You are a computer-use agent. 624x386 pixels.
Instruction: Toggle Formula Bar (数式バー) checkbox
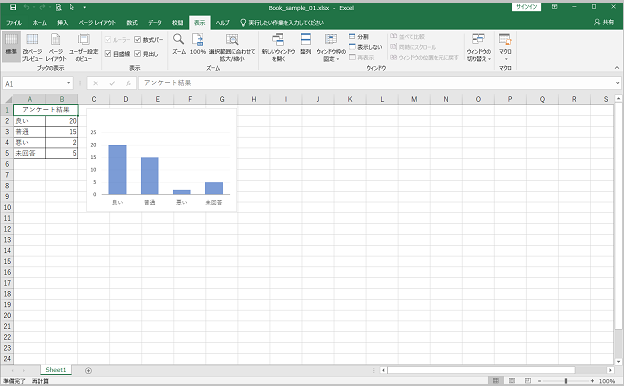[149, 39]
